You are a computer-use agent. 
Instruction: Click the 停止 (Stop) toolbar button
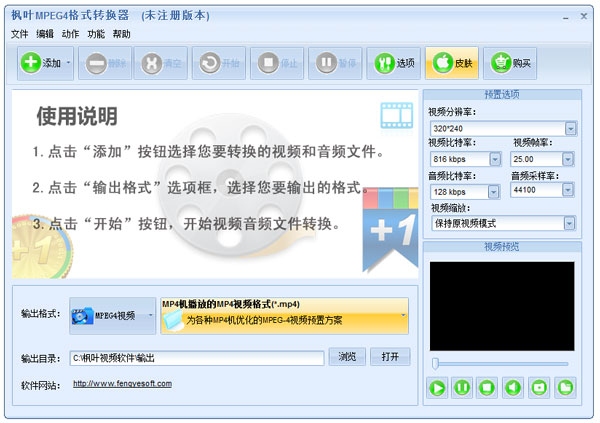pyautogui.click(x=277, y=63)
